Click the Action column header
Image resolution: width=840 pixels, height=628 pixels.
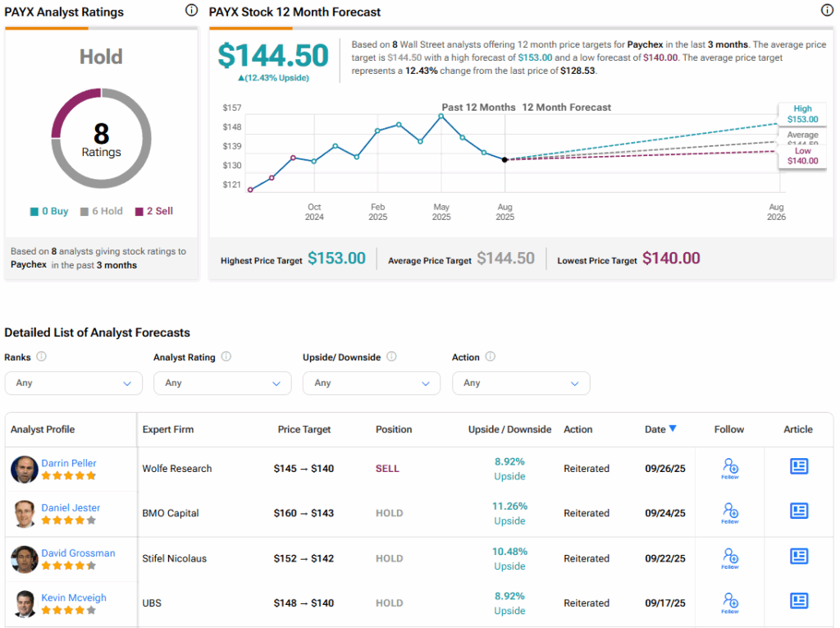coord(578,429)
